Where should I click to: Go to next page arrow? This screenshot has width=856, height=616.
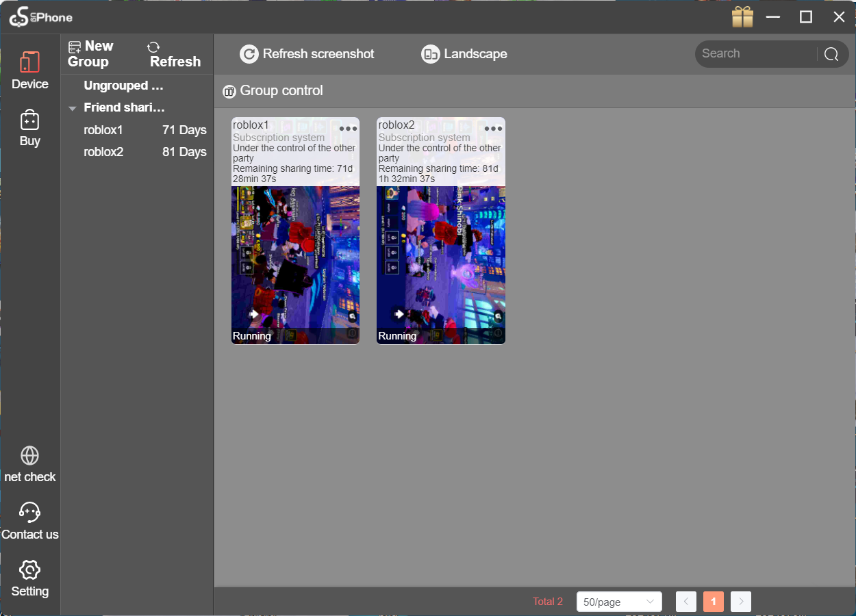741,602
